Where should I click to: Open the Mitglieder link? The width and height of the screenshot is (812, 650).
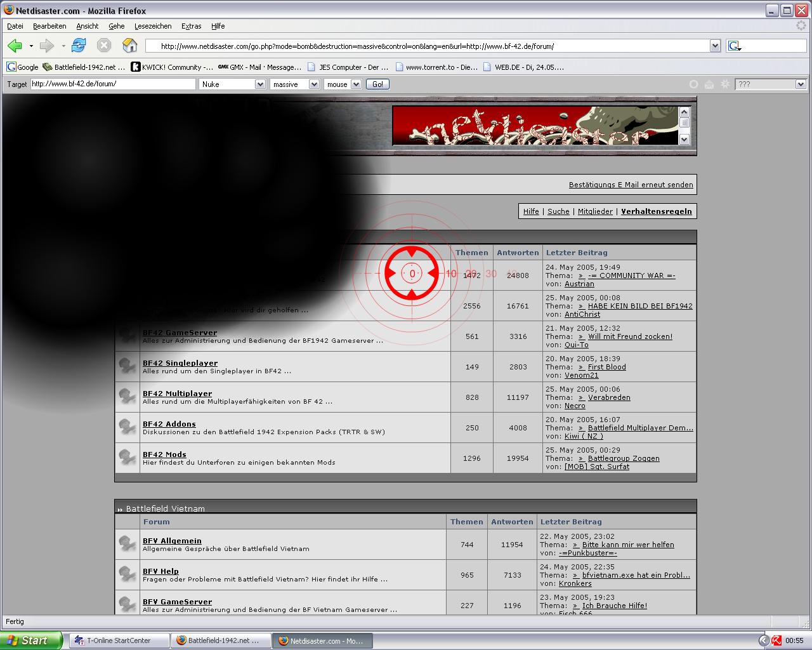point(595,211)
